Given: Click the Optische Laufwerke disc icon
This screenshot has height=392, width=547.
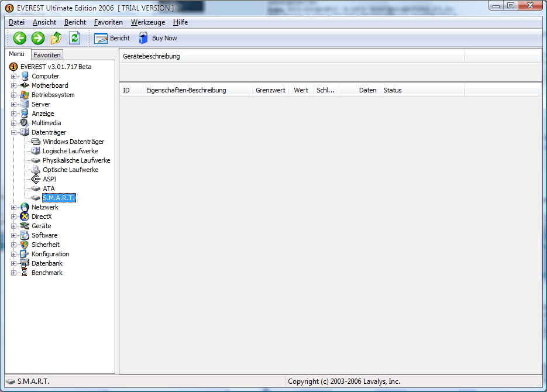Looking at the screenshot, I should click(36, 170).
